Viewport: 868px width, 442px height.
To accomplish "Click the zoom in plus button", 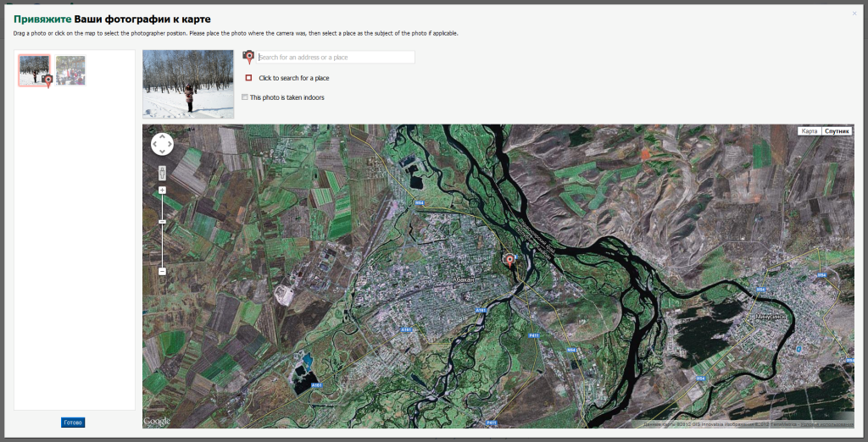I will click(162, 191).
